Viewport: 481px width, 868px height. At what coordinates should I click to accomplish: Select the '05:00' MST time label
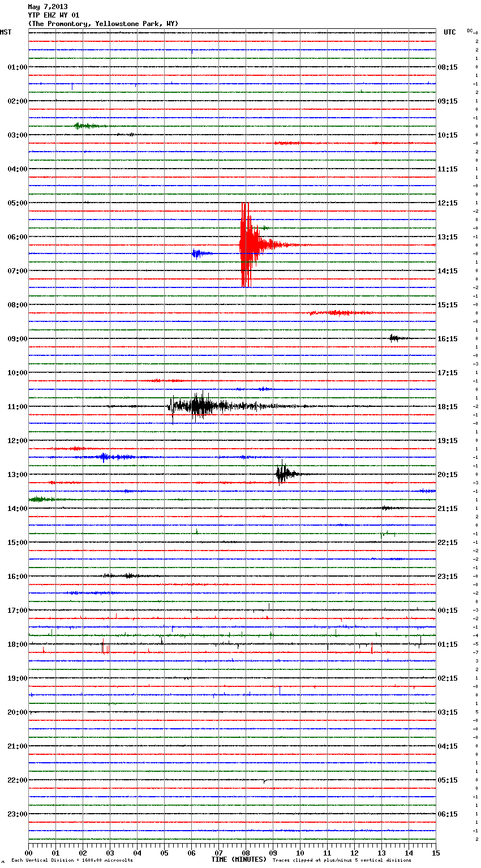pyautogui.click(x=17, y=203)
